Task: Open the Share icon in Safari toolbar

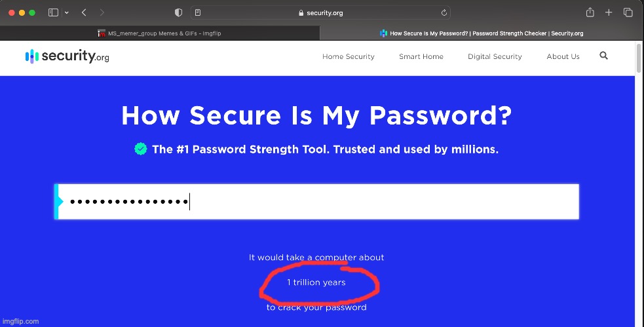Action: pyautogui.click(x=590, y=12)
